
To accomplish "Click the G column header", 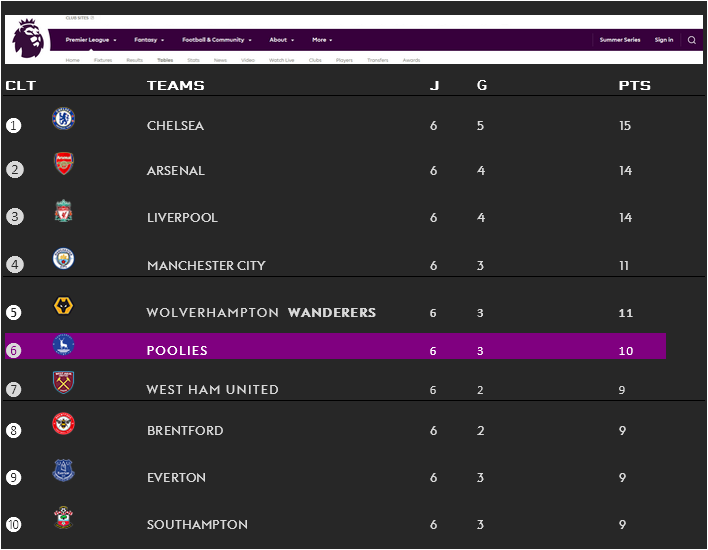I will [x=482, y=85].
